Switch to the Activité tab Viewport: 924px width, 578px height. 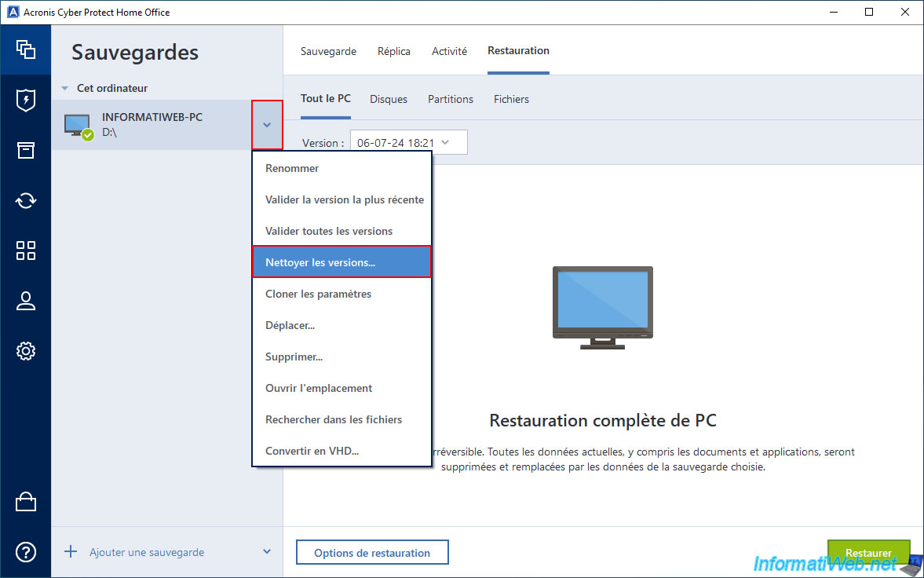pos(449,51)
